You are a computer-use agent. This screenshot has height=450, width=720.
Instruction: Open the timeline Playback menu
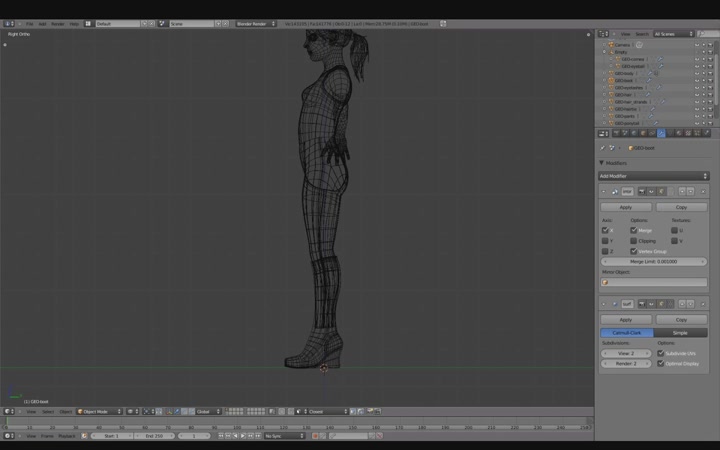click(67, 436)
